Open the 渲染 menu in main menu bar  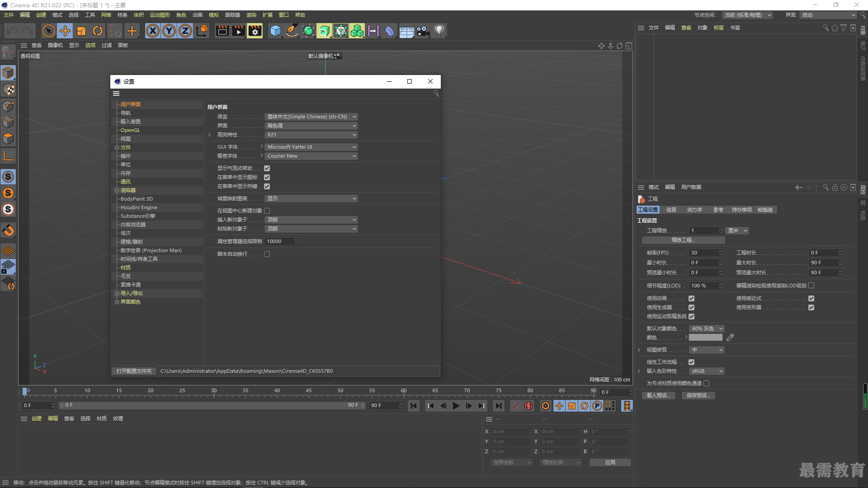tap(251, 15)
